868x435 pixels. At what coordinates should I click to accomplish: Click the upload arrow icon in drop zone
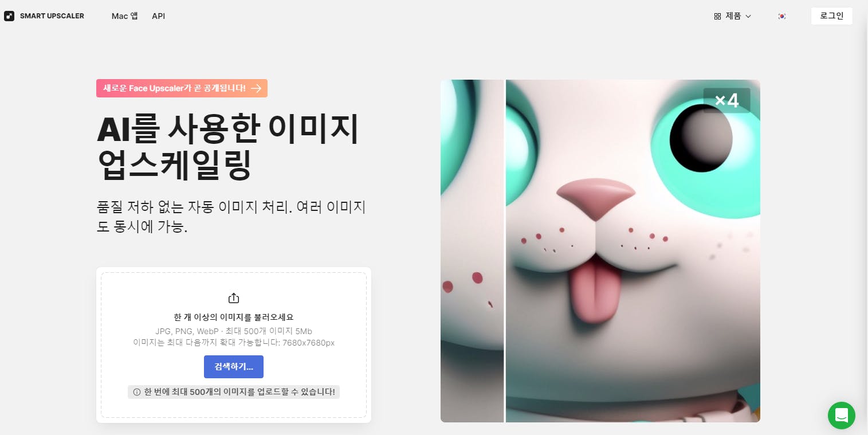click(x=234, y=298)
